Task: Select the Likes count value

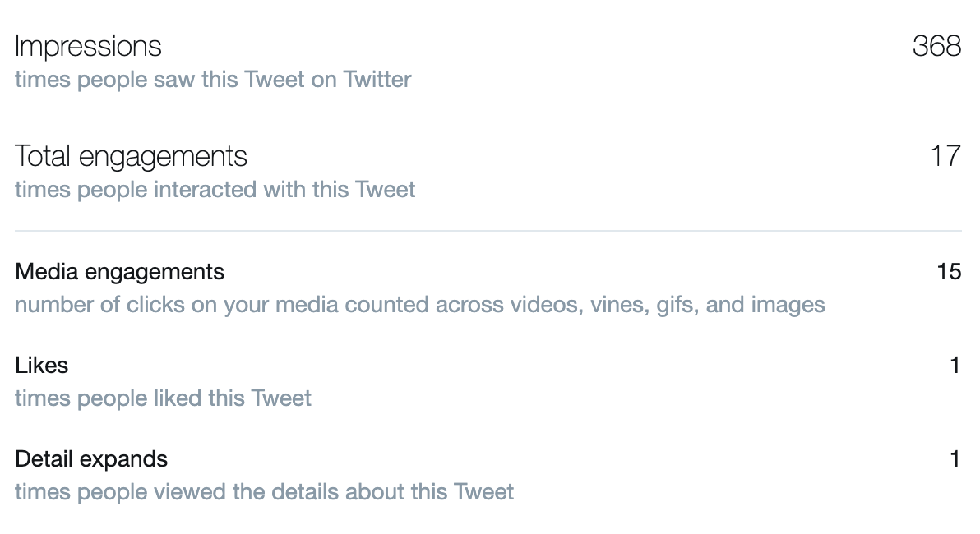Action: click(x=955, y=366)
